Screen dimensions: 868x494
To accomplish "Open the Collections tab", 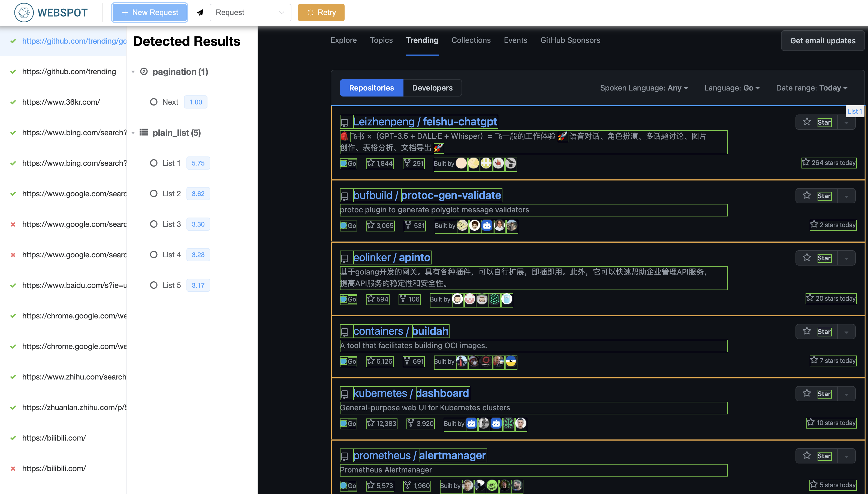I will coord(471,40).
